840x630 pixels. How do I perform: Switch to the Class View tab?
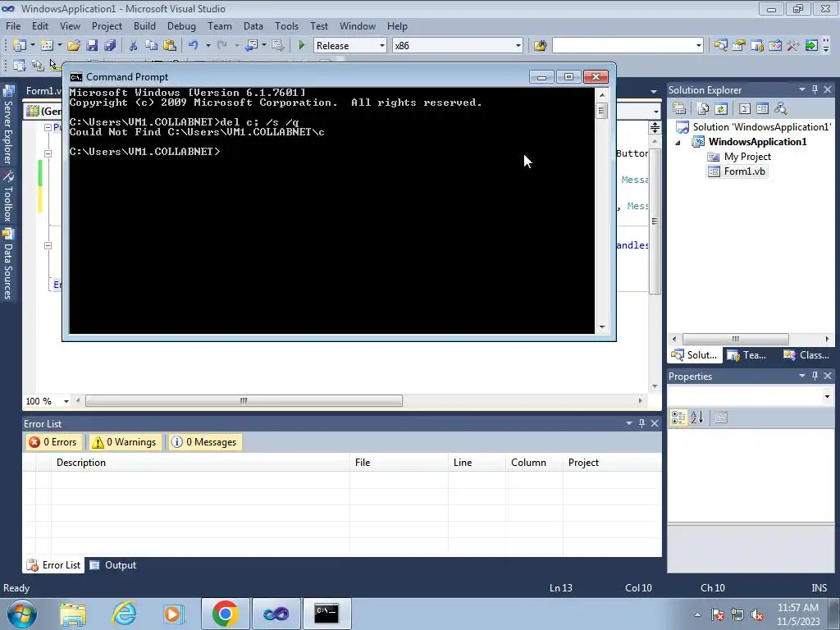pos(806,355)
